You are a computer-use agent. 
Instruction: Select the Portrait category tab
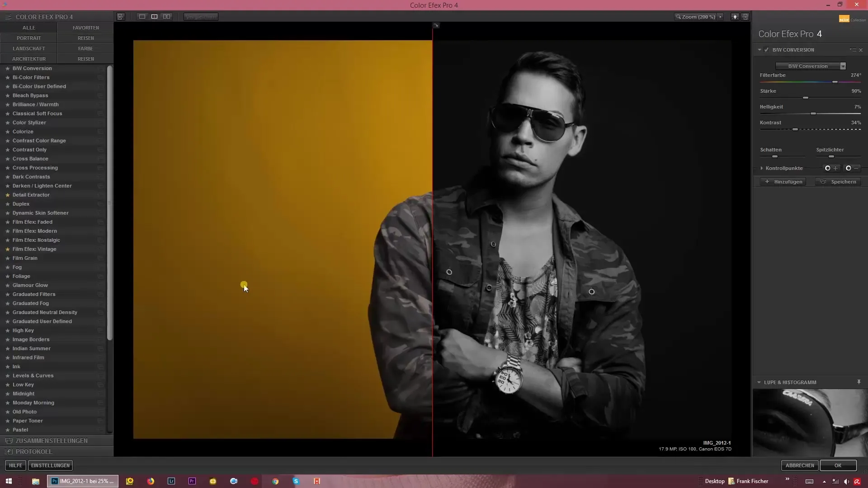point(28,38)
